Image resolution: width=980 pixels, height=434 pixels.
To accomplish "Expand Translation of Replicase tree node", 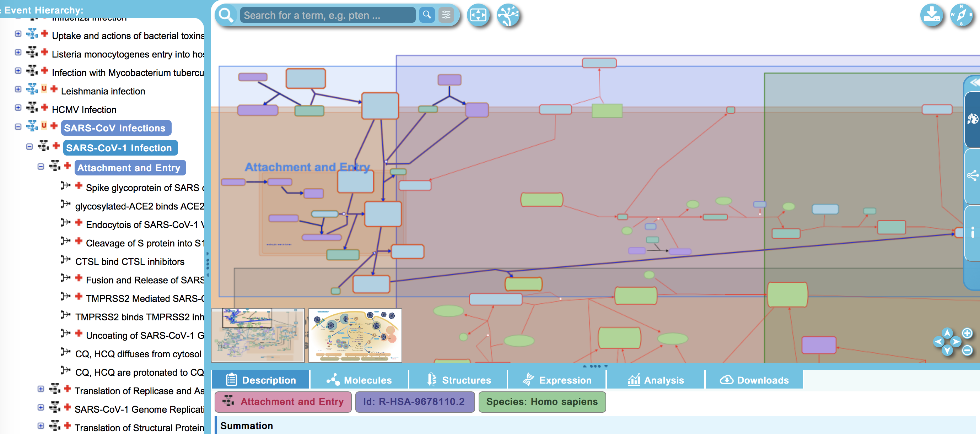I will 41,389.
